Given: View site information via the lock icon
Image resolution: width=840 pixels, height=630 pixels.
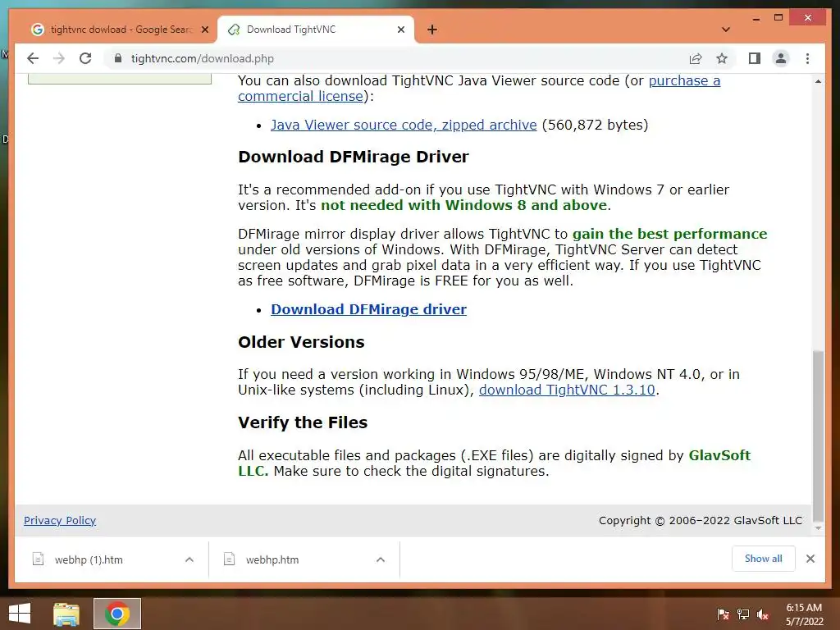Looking at the screenshot, I should [x=118, y=58].
